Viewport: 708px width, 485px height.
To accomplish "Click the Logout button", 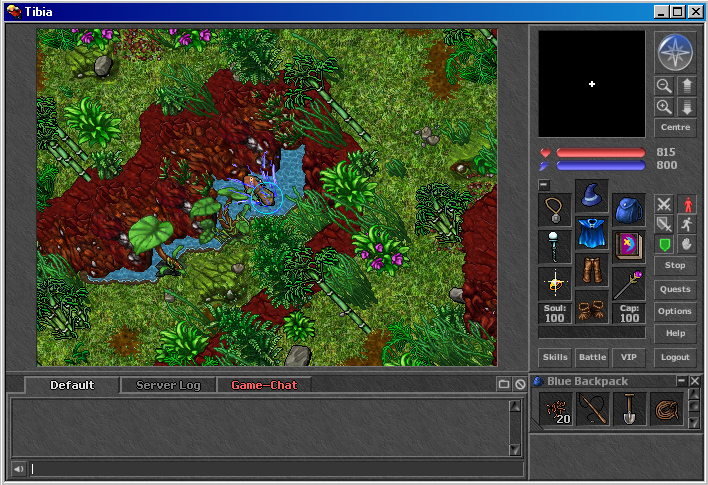I will point(675,357).
